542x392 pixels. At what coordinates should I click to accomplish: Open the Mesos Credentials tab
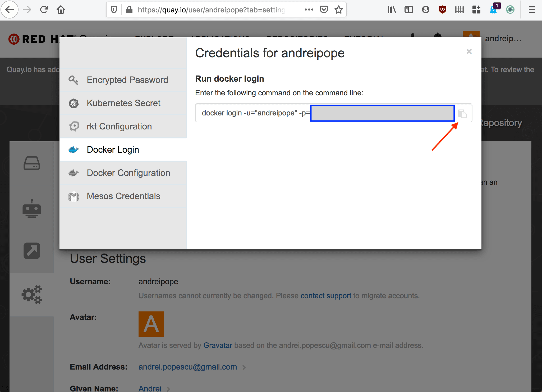coord(123,196)
